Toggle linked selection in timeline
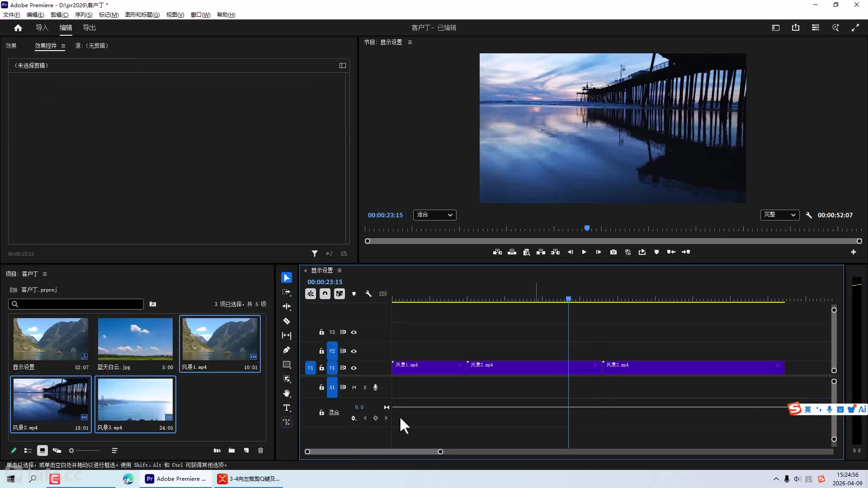Viewport: 868px width, 488px height. tap(340, 294)
